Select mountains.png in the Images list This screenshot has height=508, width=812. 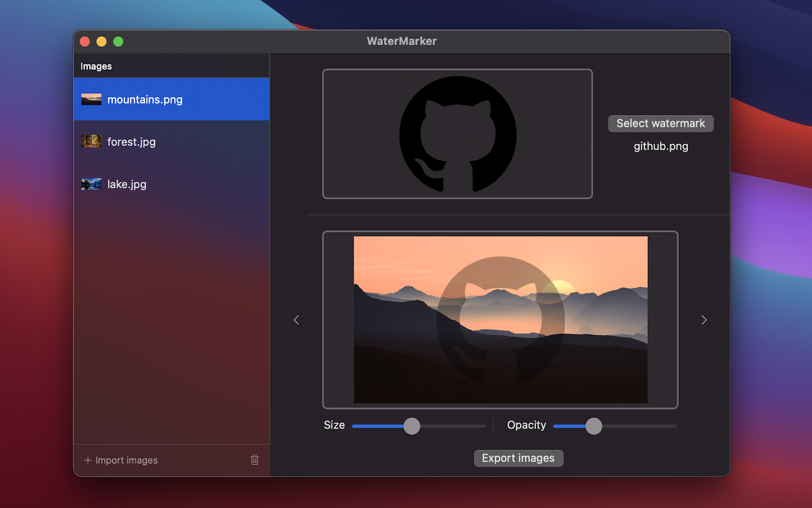click(x=171, y=99)
